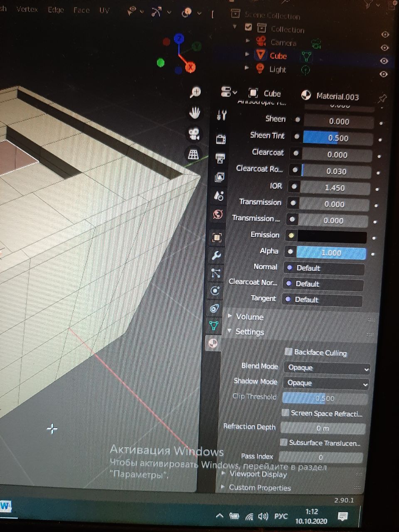Viewport: 399px width, 532px height.
Task: Click the pin icon next to Material.003
Action: pos(382,99)
